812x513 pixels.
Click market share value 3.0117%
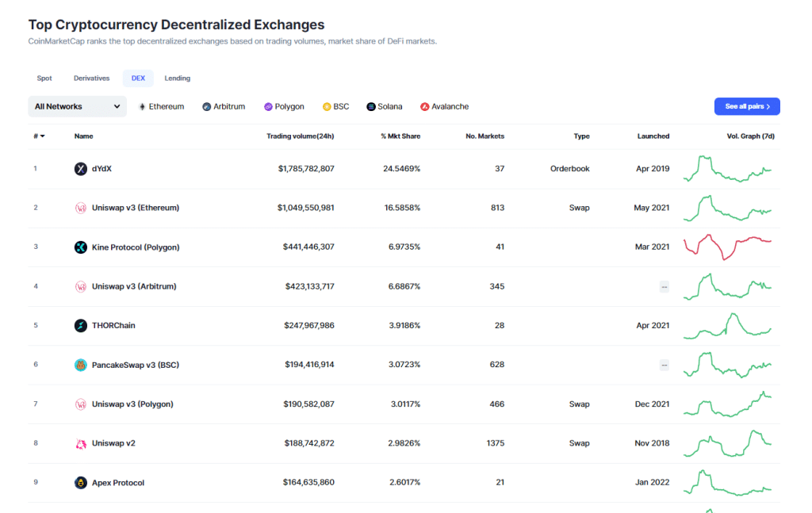click(x=405, y=404)
